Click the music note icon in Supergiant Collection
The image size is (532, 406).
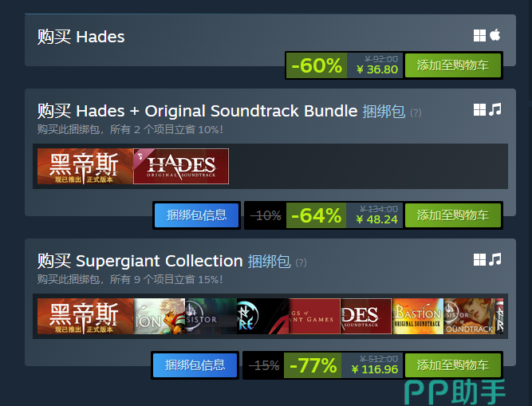click(495, 259)
